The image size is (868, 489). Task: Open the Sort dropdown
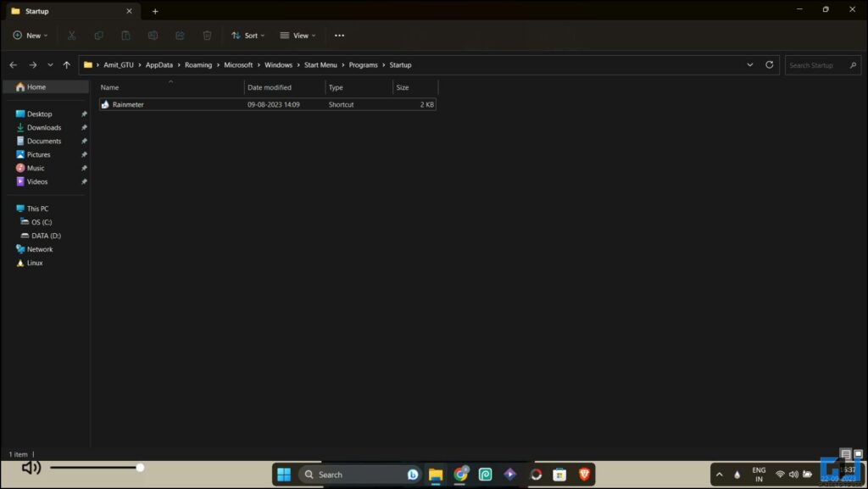pos(248,35)
